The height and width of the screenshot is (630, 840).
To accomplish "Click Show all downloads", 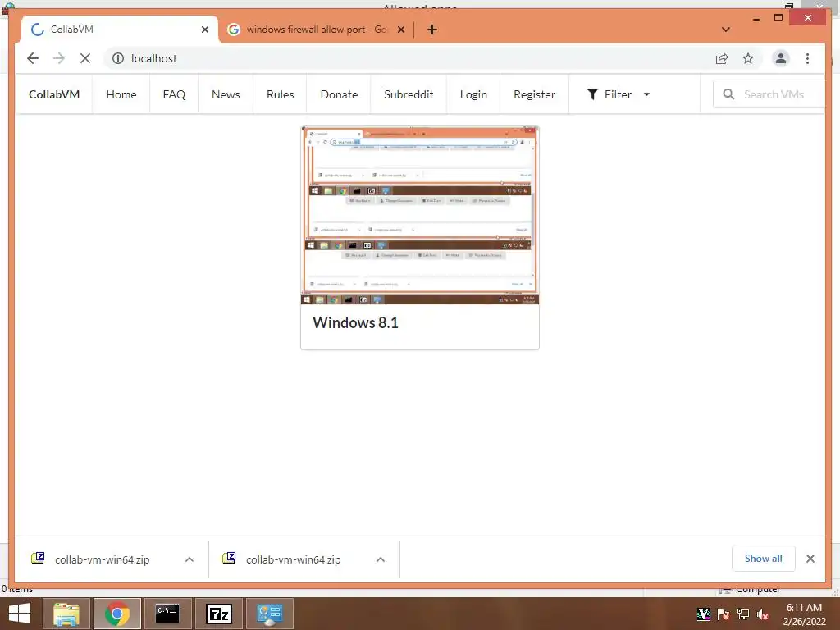I will tap(764, 559).
